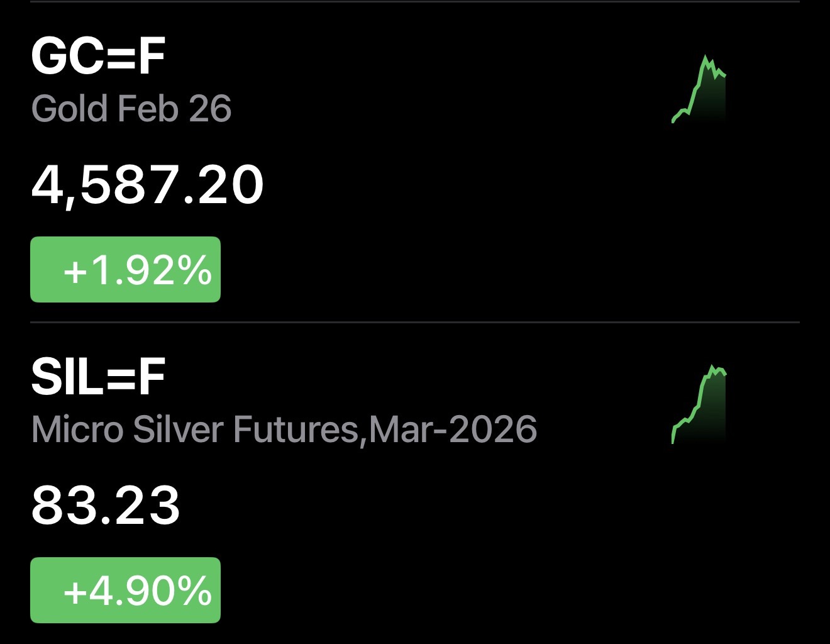Screen dimensions: 830x644
Task: Click the 4,587.20 gold price
Action: click(147, 185)
